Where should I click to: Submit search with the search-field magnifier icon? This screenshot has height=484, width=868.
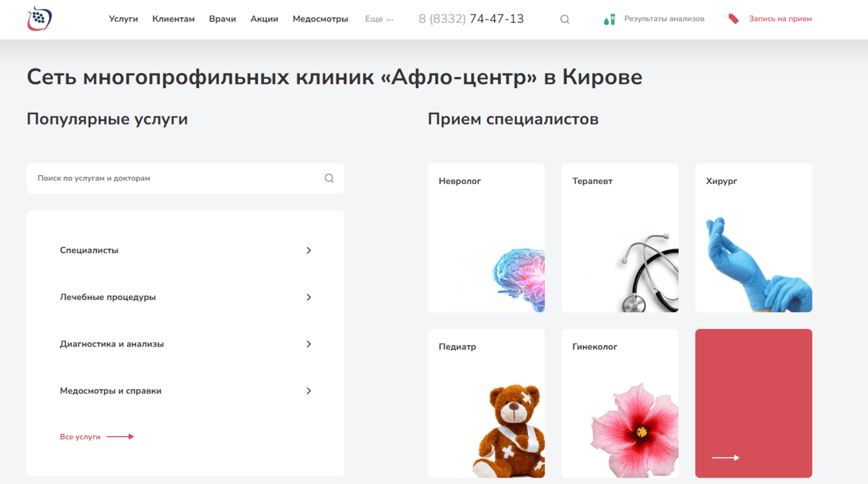click(329, 178)
